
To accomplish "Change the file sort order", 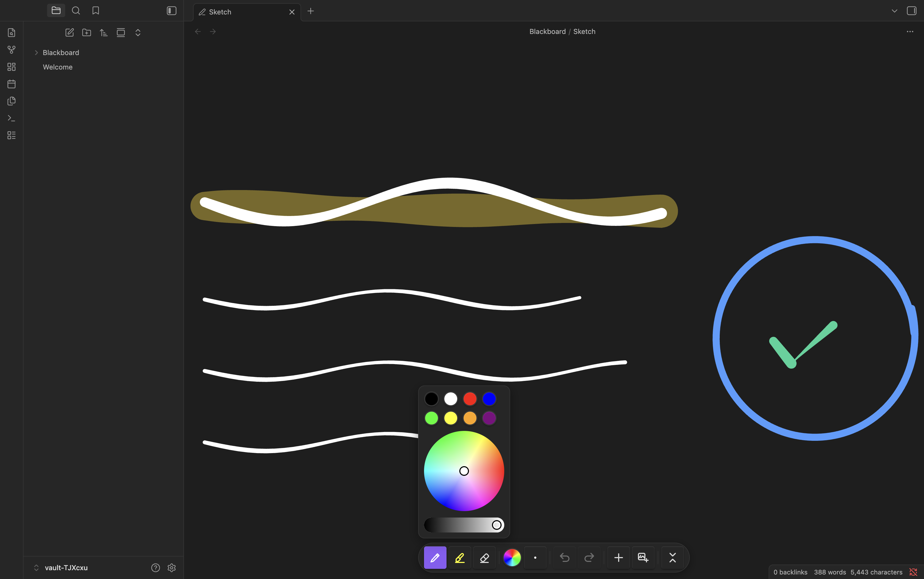I will click(103, 33).
